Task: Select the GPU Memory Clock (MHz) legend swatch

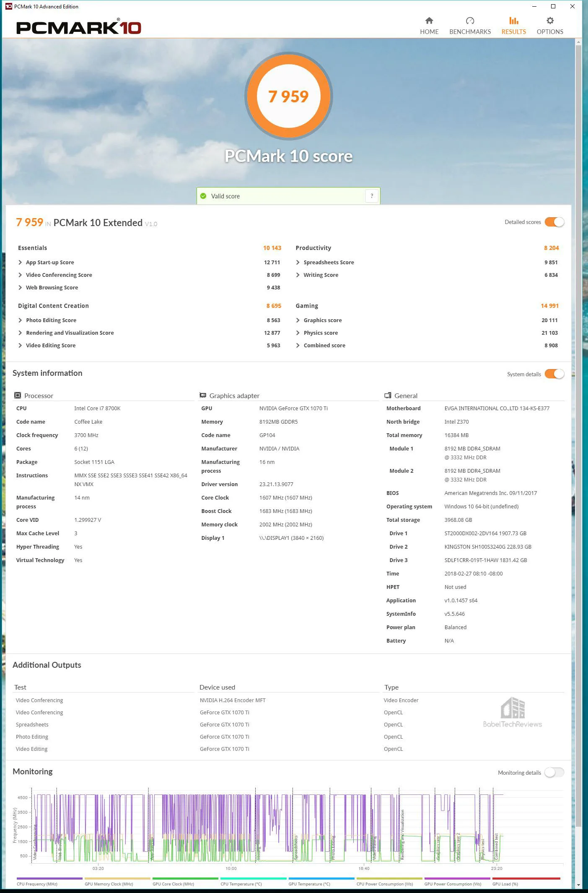Action: pos(117,878)
